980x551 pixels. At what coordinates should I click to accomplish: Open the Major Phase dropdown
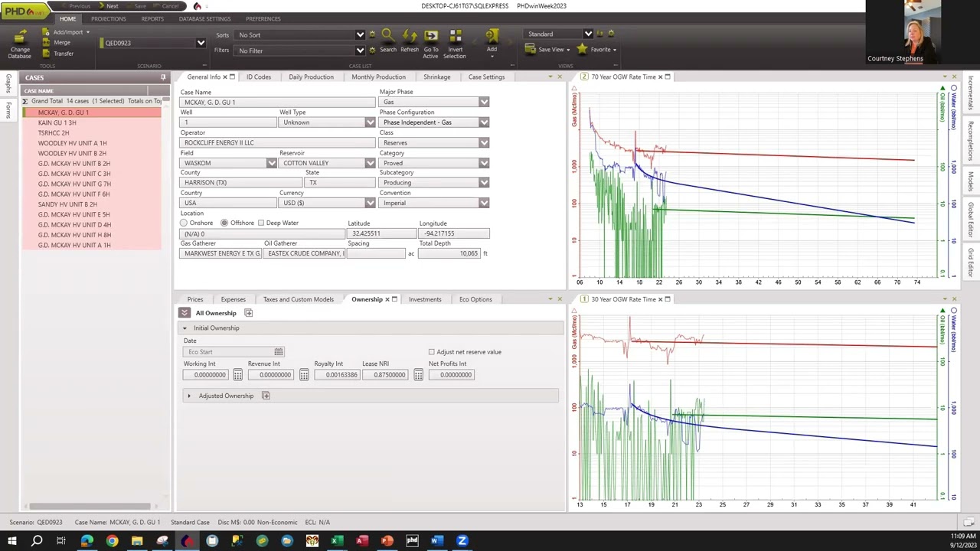484,102
